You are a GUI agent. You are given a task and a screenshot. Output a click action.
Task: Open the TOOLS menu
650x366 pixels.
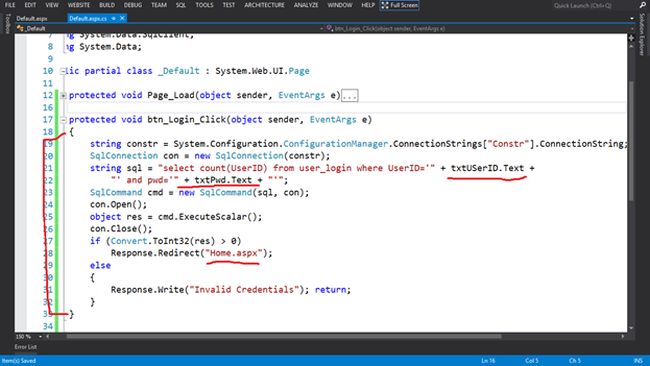(204, 5)
